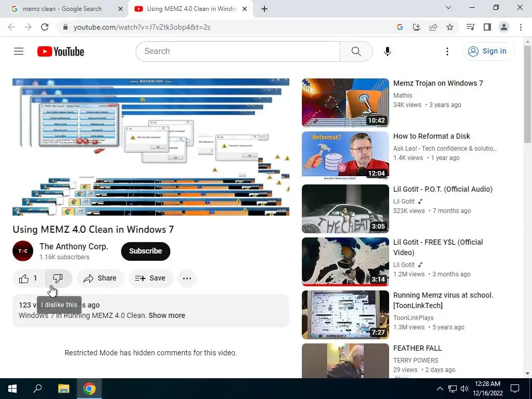Open Windows taskbar search
Image resolution: width=532 pixels, height=399 pixels.
(37, 389)
